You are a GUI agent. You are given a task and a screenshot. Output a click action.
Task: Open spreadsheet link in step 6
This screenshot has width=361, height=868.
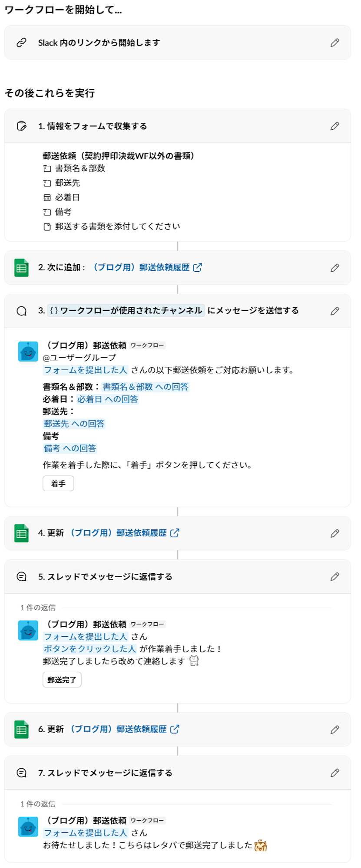pos(124,729)
